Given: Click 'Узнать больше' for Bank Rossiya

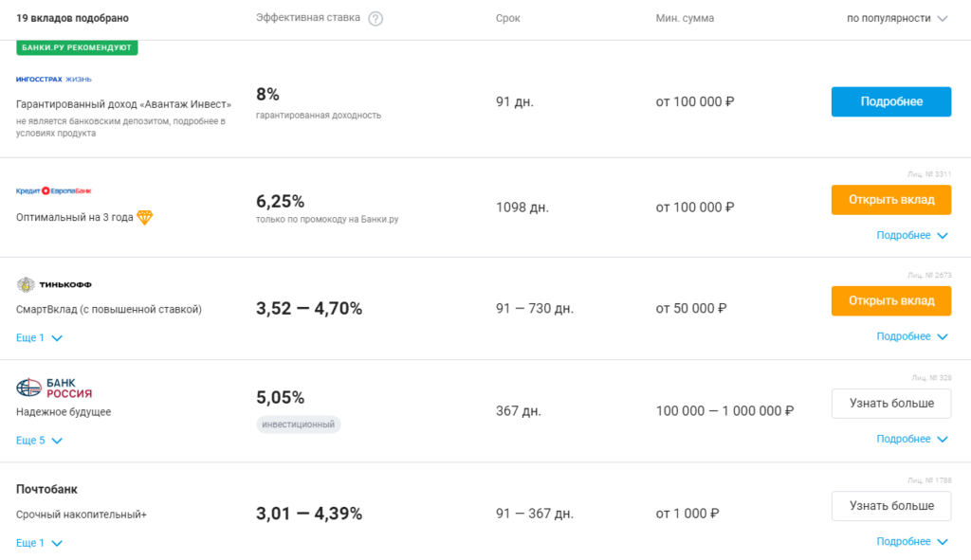Looking at the screenshot, I should pyautogui.click(x=890, y=403).
